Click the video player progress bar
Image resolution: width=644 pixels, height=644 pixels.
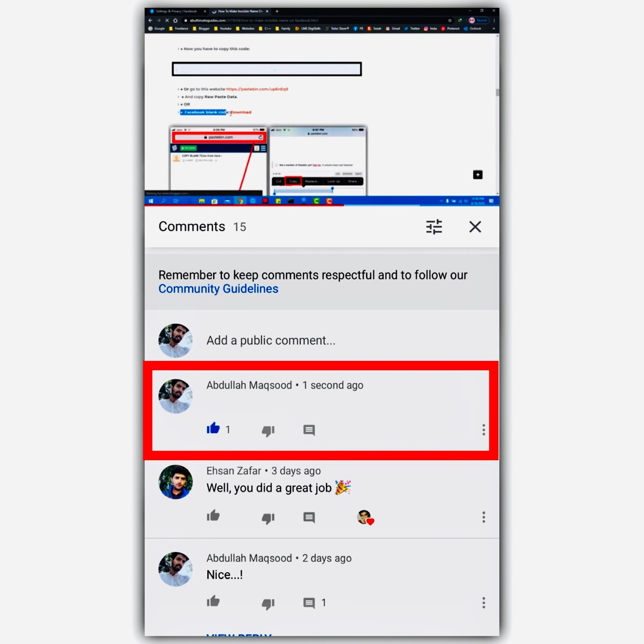tap(322, 205)
